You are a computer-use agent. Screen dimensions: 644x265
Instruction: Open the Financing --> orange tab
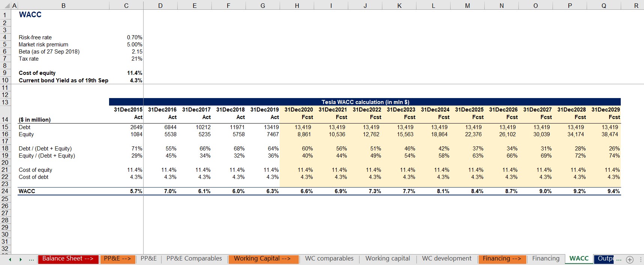tap(502, 259)
